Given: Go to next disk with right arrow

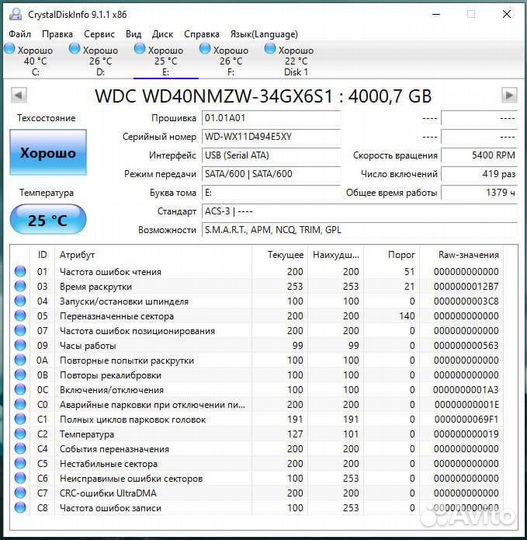Looking at the screenshot, I should (509, 95).
